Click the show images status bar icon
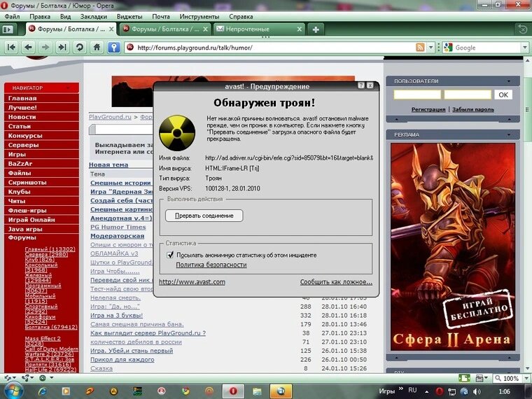The width and height of the screenshot is (532, 399). coord(479,378)
